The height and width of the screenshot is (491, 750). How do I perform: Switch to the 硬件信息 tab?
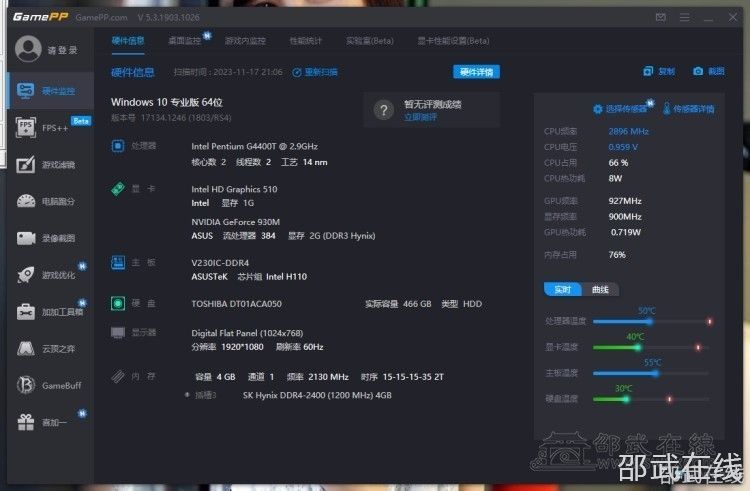click(x=128, y=41)
